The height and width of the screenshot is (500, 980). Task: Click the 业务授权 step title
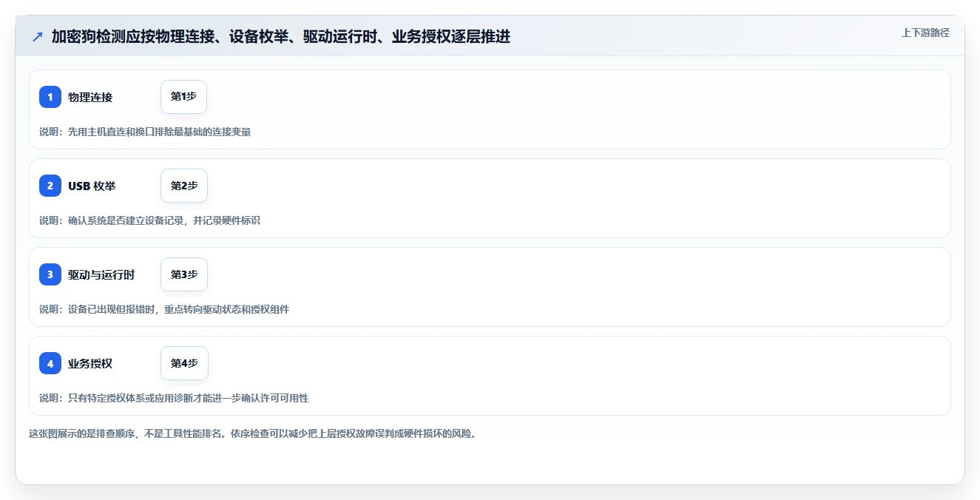tap(90, 363)
